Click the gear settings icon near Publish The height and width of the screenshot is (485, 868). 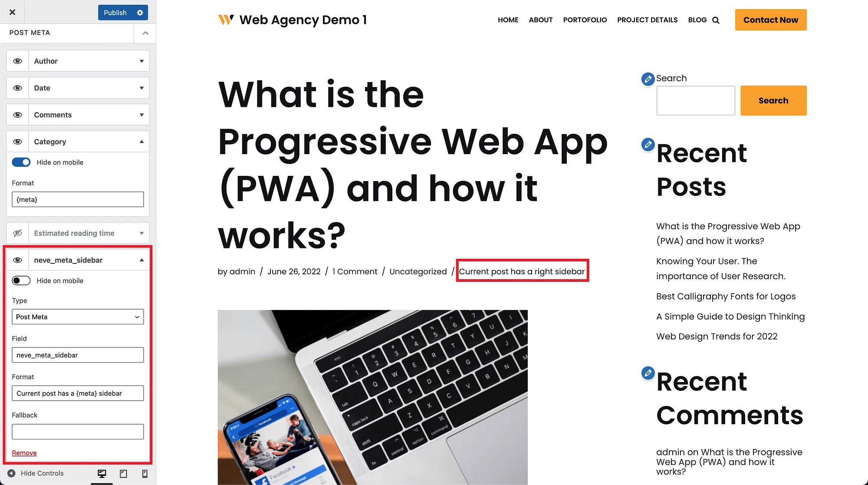point(139,13)
